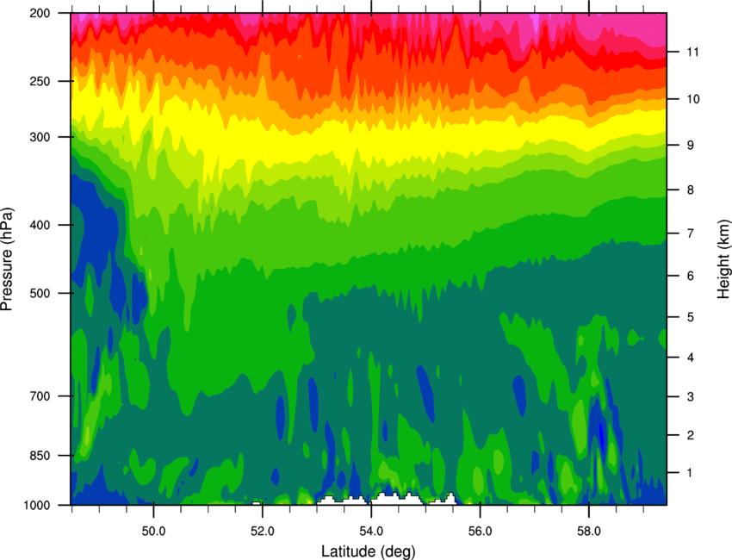Click the 400 pressure tick label
The image size is (732, 560).
click(40, 225)
